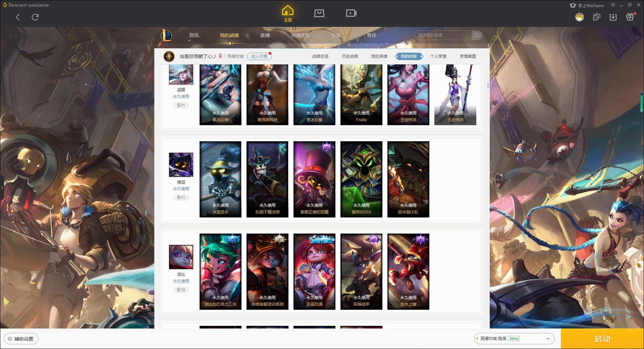The image size is (644, 349).
Task: Open the 穿着正装的恶魔 skin card
Action: point(314,179)
